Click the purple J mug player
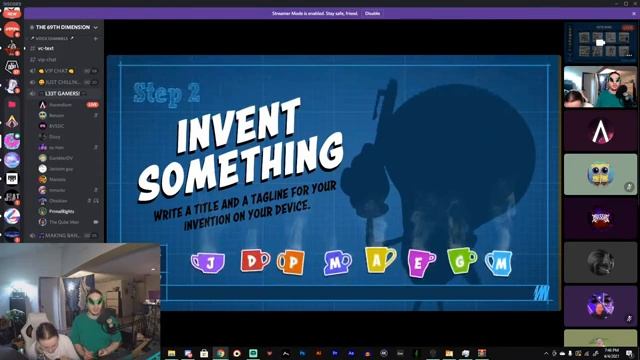 [x=208, y=262]
